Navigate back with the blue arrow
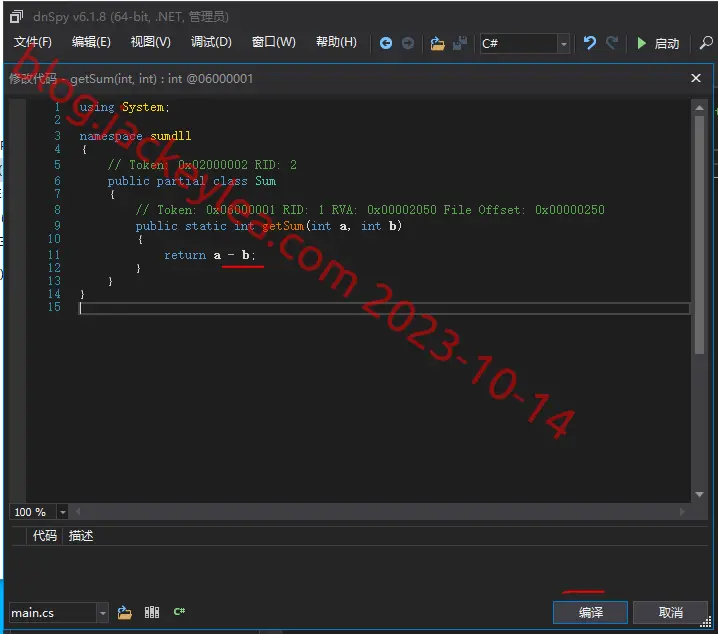The height and width of the screenshot is (634, 718). [386, 43]
